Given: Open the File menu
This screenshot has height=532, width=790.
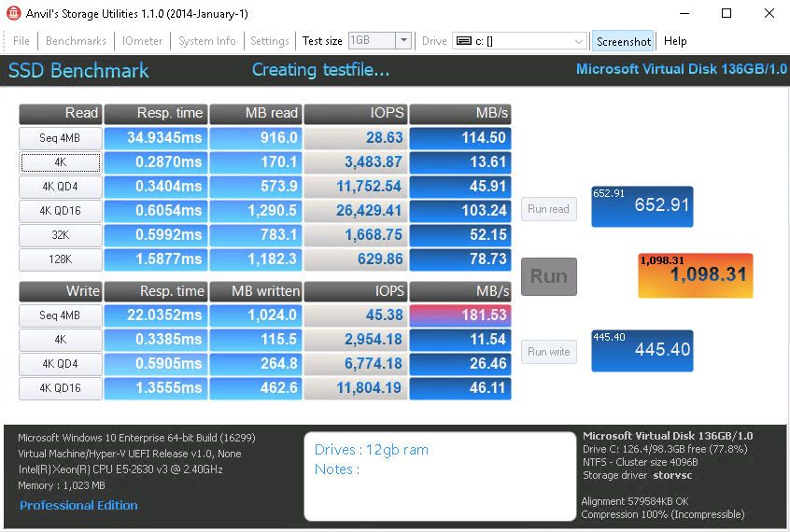Looking at the screenshot, I should click(x=21, y=41).
